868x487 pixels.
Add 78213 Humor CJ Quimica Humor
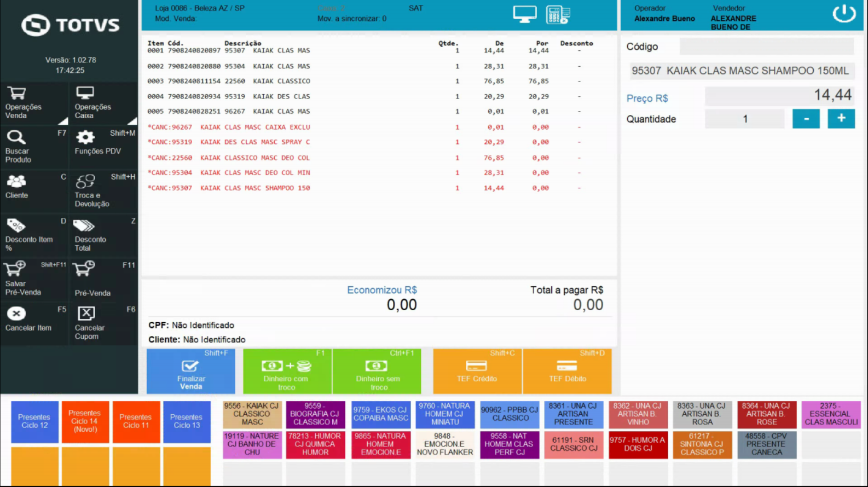pos(315,445)
